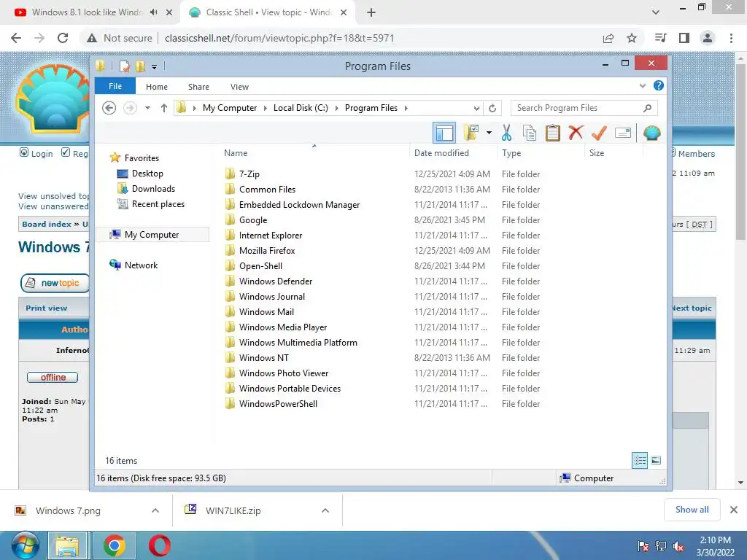747x560 pixels.
Task: Select Favorites in navigation pane
Action: point(142,158)
